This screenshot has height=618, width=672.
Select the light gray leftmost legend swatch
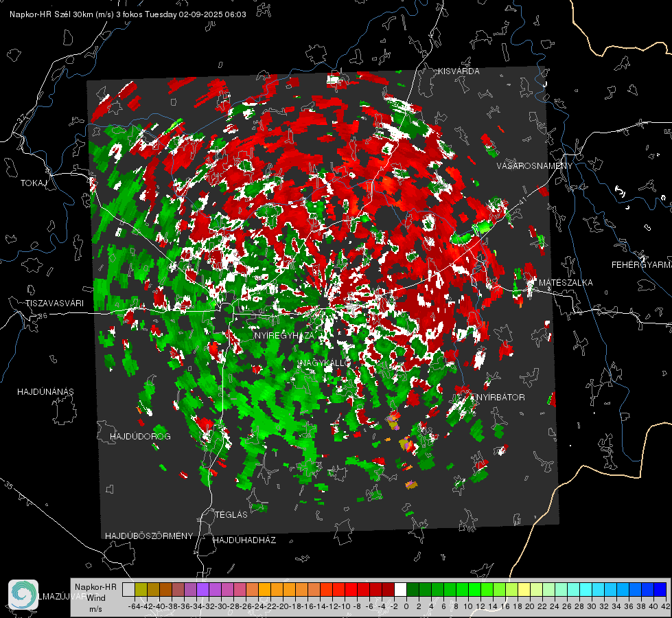pyautogui.click(x=128, y=589)
